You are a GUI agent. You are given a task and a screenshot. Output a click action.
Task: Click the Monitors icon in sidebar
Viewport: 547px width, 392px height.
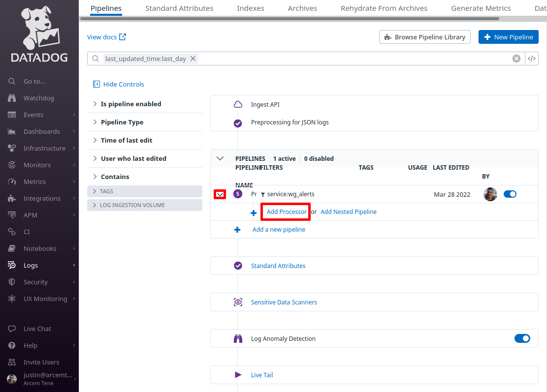click(12, 165)
